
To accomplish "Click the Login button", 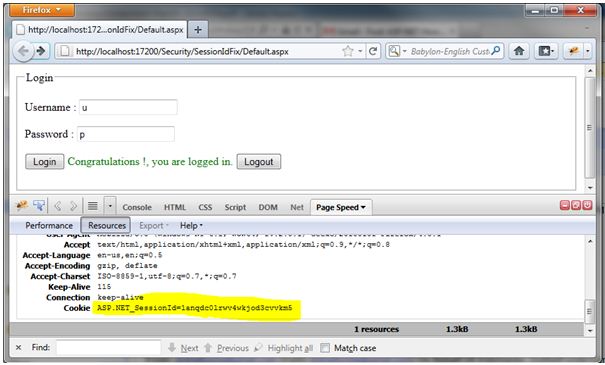I will [x=44, y=162].
